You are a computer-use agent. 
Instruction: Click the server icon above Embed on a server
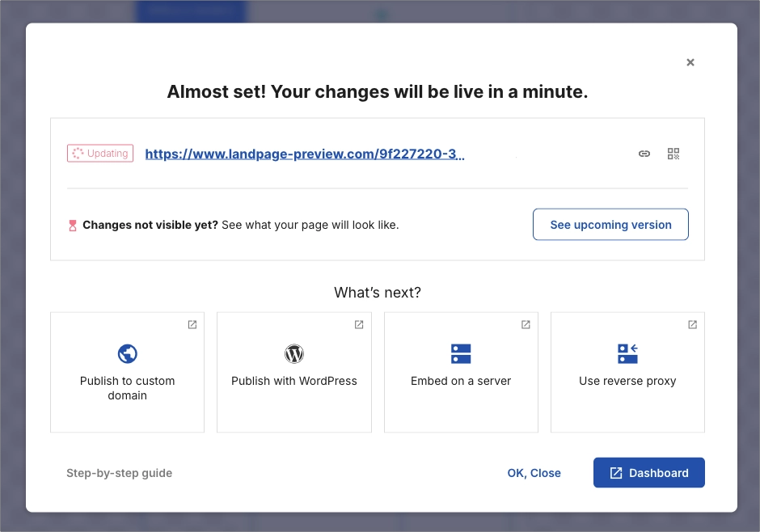(461, 353)
